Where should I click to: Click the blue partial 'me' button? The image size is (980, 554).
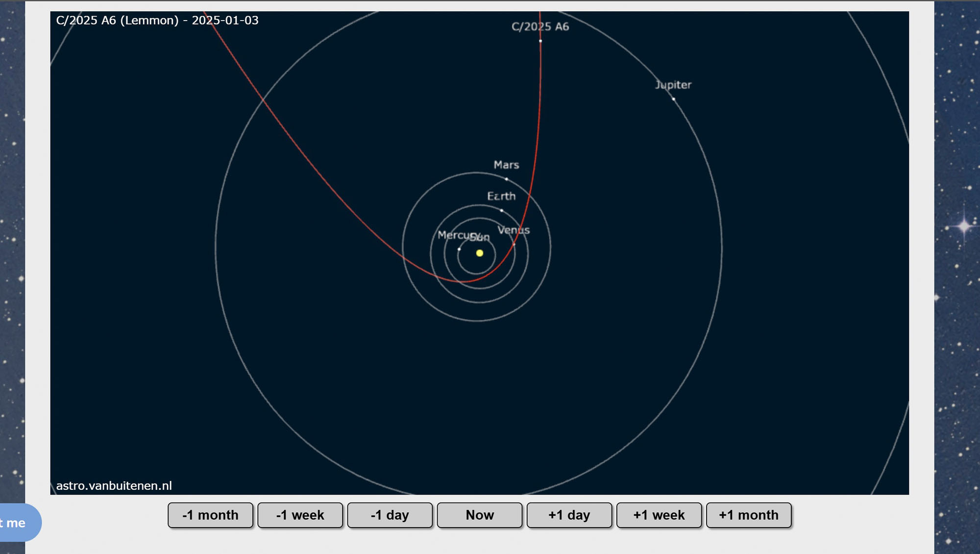click(18, 523)
